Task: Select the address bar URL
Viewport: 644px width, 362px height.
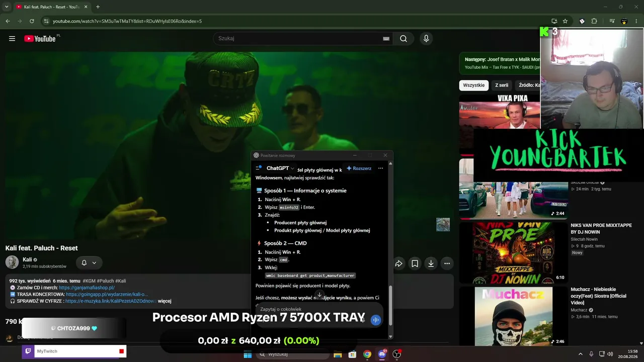Action: [127, 21]
